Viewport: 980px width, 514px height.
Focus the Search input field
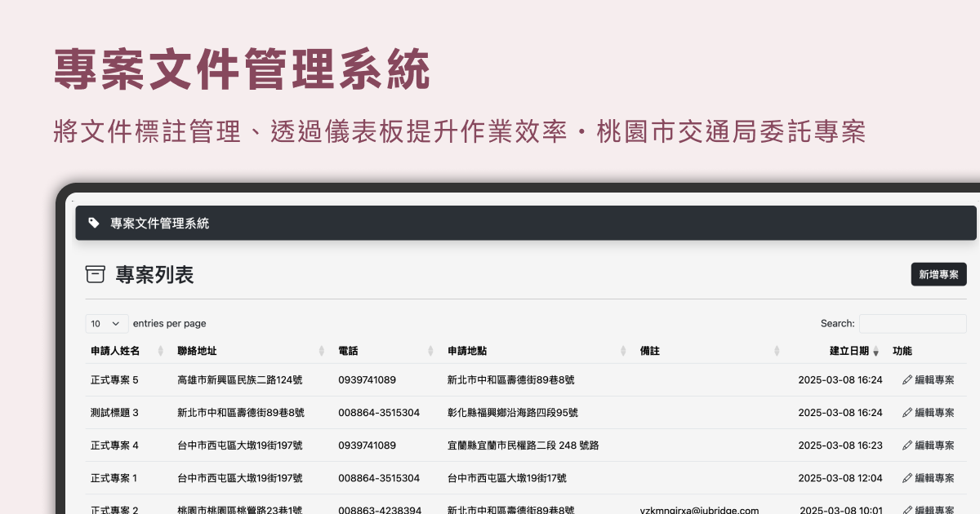click(x=912, y=324)
